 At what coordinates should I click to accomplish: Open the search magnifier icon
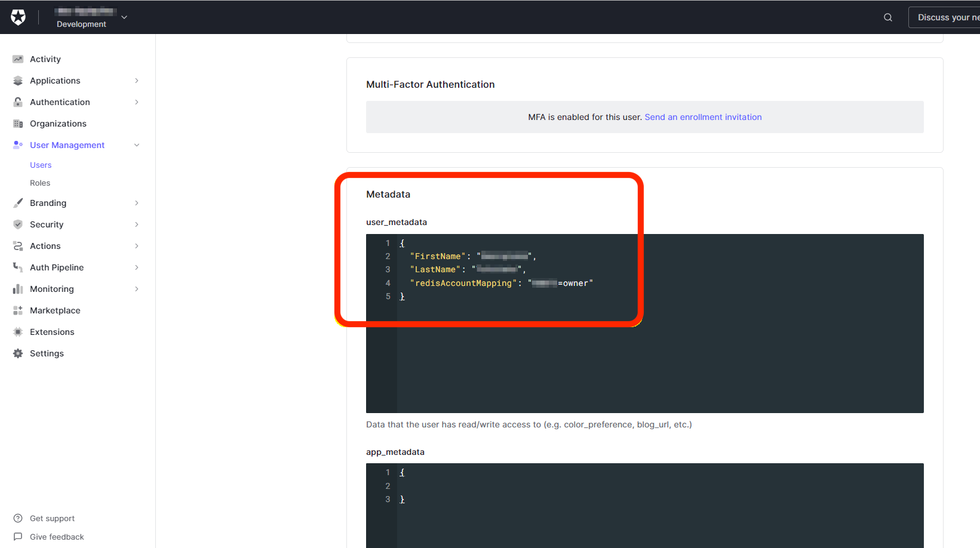[888, 17]
